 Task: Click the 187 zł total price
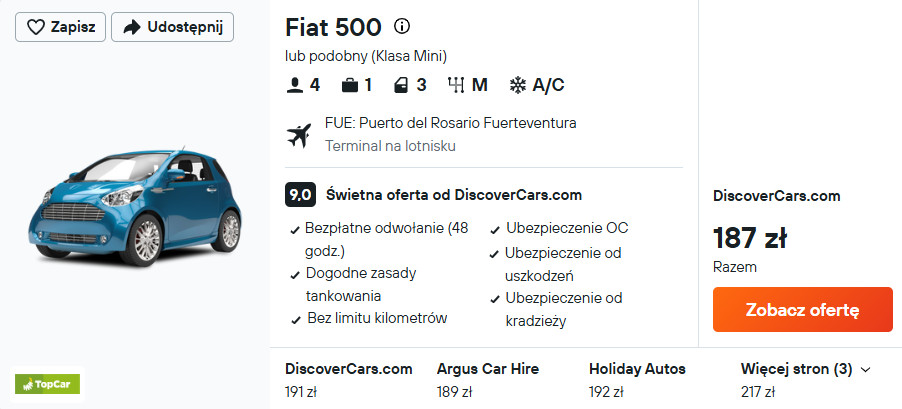pyautogui.click(x=749, y=238)
